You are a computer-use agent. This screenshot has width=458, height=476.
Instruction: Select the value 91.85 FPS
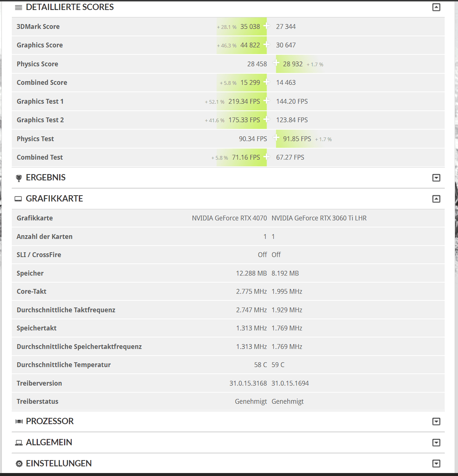pyautogui.click(x=297, y=139)
